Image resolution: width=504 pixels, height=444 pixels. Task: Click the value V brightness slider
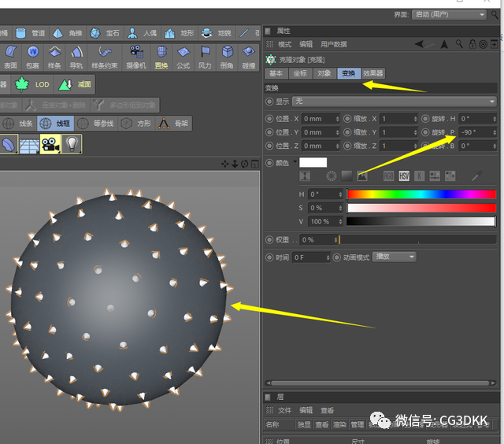pos(421,221)
